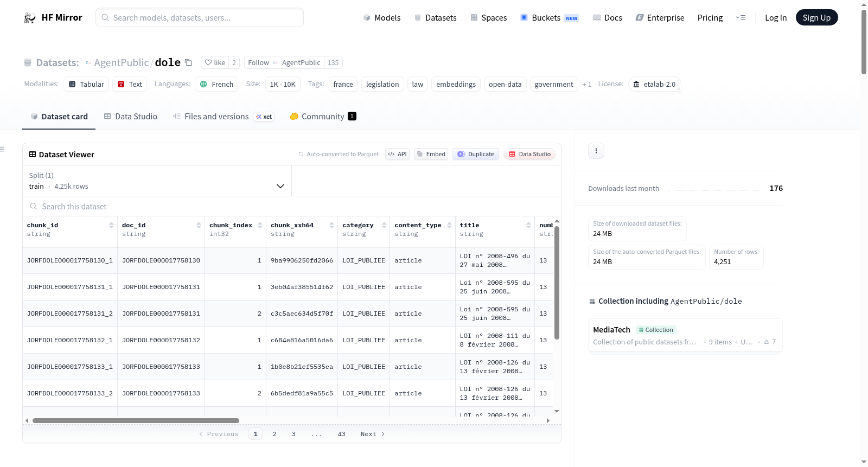Focus the top models search box
Screen dimensions: 868x467
pyautogui.click(x=200, y=17)
